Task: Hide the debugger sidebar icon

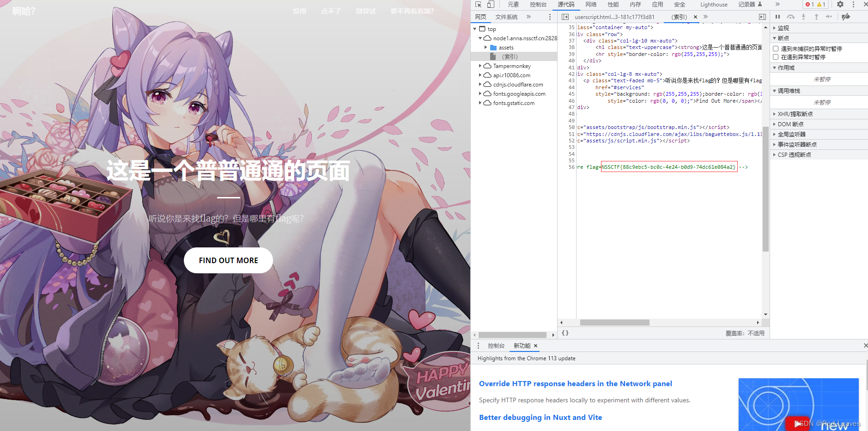Action: tap(762, 17)
